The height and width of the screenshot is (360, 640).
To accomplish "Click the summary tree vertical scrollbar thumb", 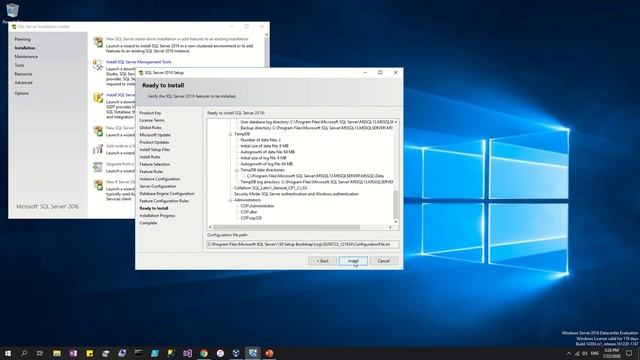I will [x=396, y=204].
